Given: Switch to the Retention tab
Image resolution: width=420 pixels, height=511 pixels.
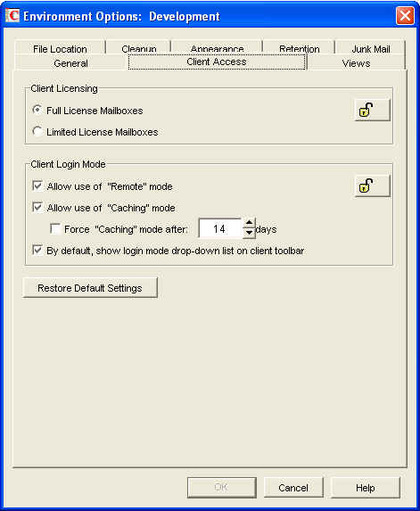Looking at the screenshot, I should click(299, 48).
